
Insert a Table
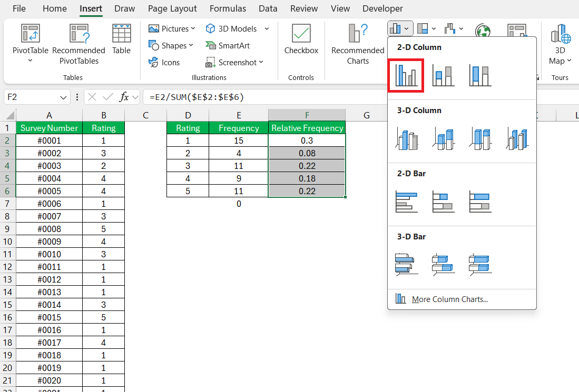(x=122, y=39)
